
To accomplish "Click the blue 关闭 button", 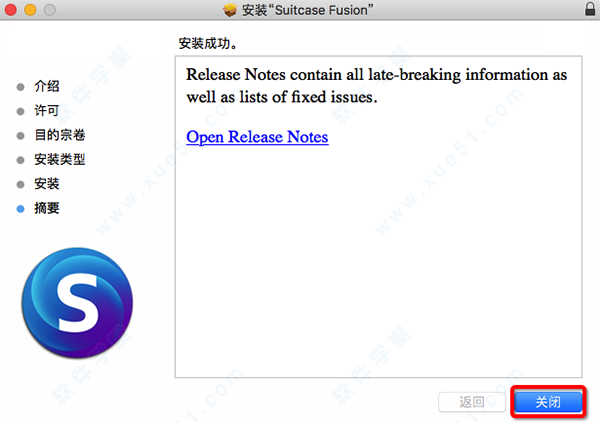I will (x=548, y=402).
